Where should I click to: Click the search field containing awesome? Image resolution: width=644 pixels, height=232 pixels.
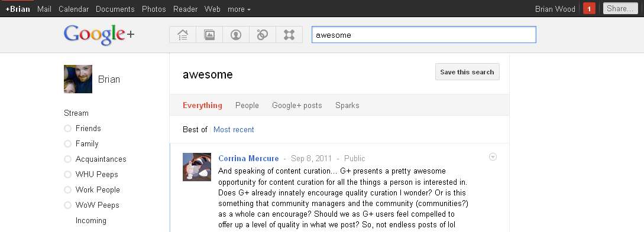coord(424,35)
